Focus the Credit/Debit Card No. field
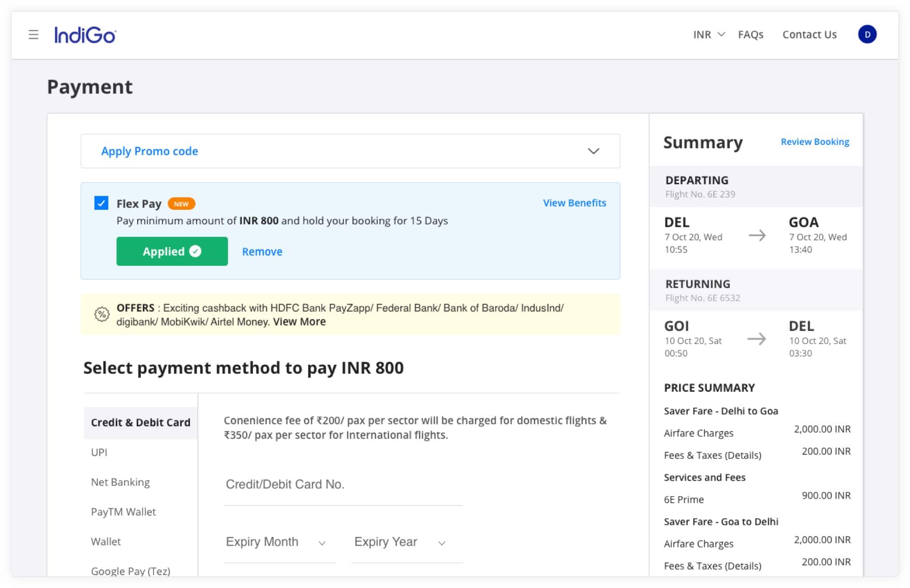The image size is (910, 588). [x=343, y=485]
